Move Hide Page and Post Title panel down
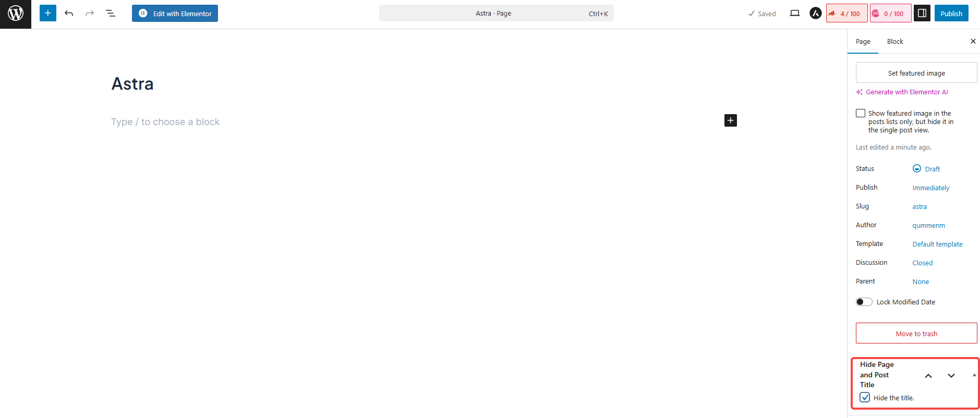 (x=951, y=376)
